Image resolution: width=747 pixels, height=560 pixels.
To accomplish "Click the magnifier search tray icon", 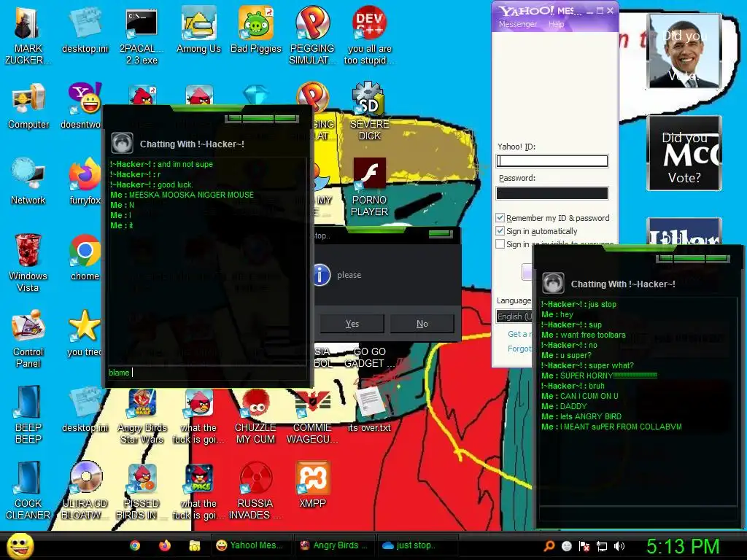I will coord(549,546).
